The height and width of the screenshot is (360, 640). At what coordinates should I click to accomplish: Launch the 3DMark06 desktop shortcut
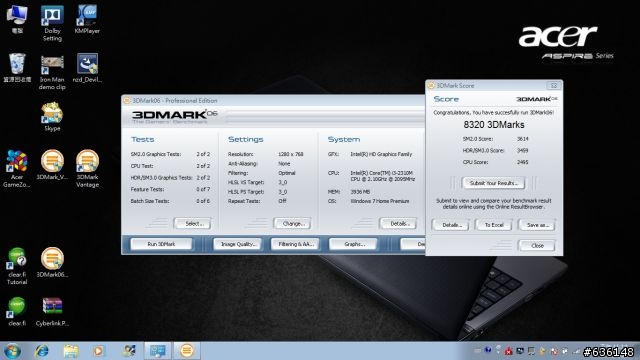click(x=52, y=262)
